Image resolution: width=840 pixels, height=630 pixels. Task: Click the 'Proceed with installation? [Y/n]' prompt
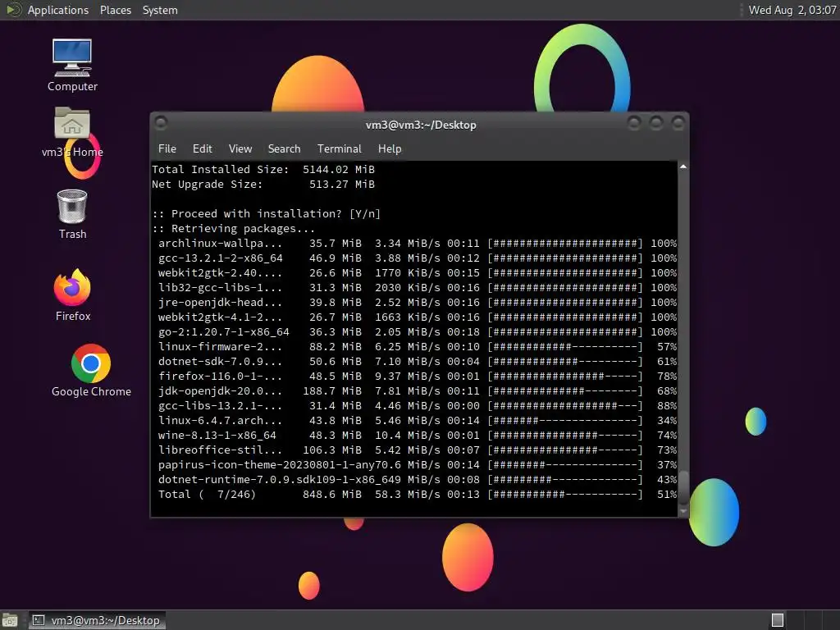pyautogui.click(x=267, y=214)
